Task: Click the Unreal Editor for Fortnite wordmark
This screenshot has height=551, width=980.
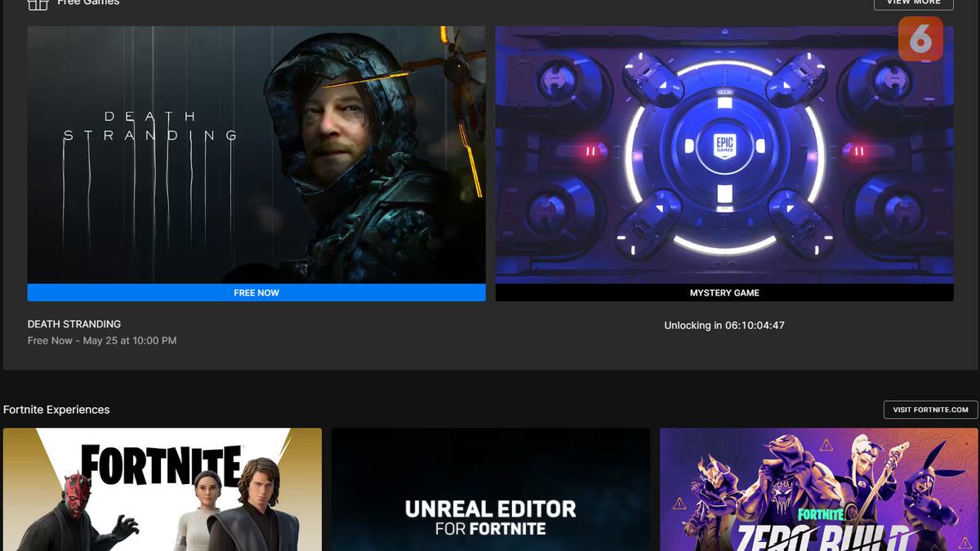Action: pos(489,514)
